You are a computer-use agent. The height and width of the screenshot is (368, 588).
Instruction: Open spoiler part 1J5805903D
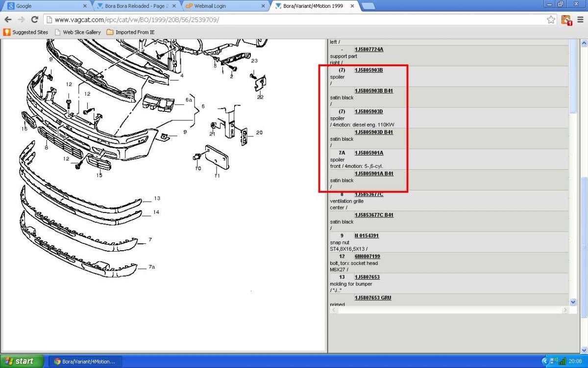369,111
